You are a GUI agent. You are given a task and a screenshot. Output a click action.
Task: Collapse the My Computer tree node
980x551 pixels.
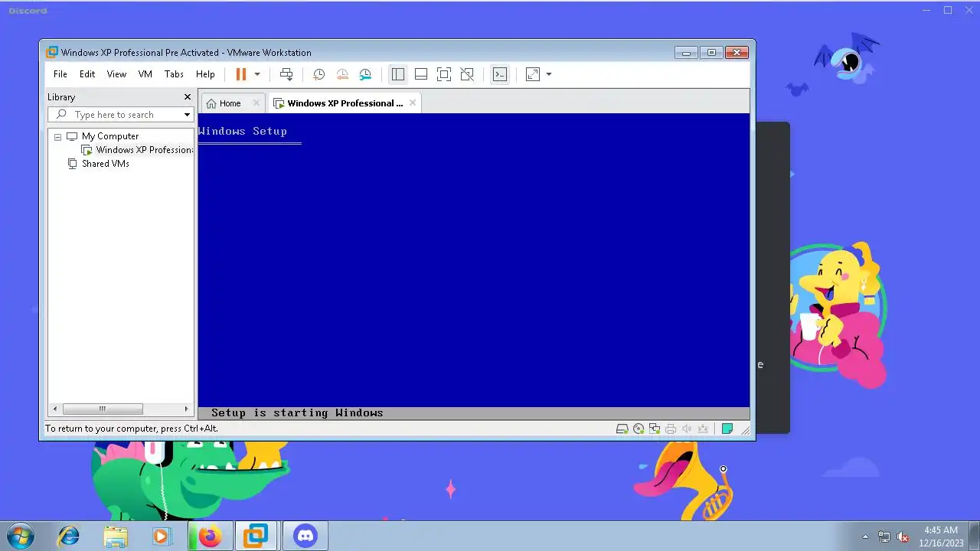click(x=57, y=136)
